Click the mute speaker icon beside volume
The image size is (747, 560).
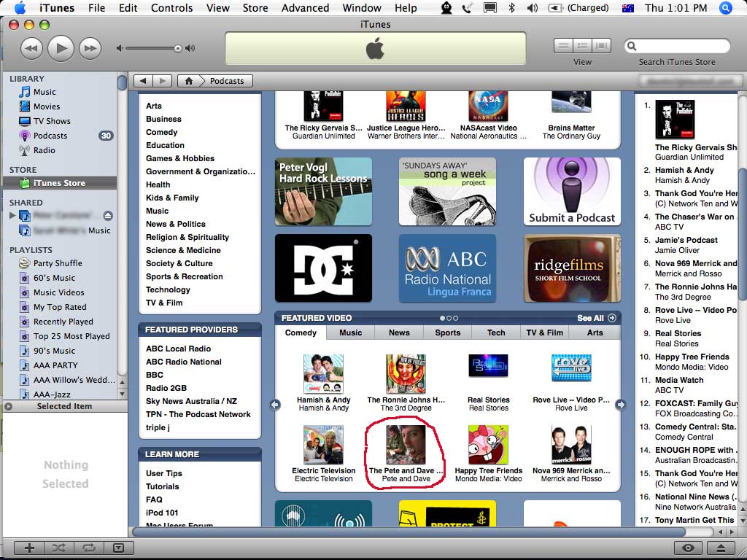(120, 48)
